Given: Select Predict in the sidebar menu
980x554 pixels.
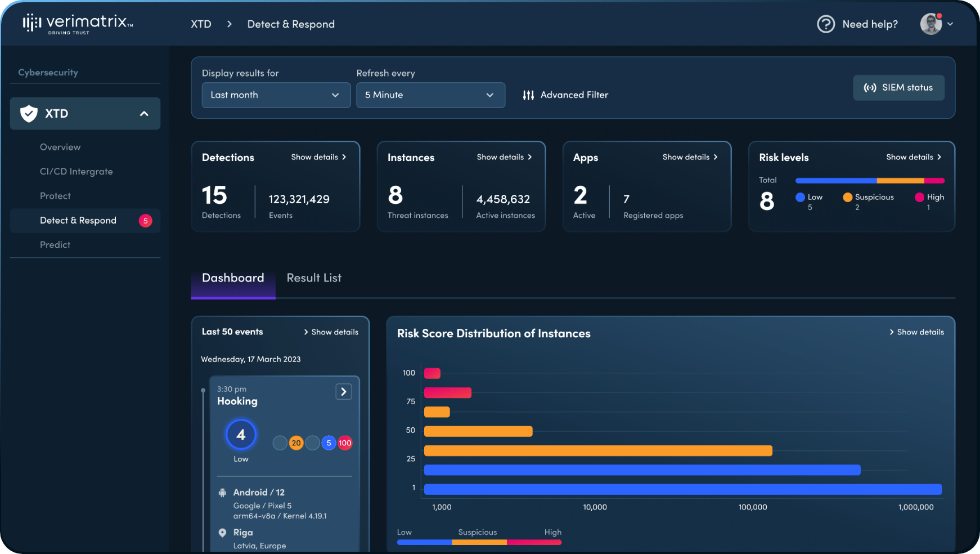Looking at the screenshot, I should coord(55,244).
